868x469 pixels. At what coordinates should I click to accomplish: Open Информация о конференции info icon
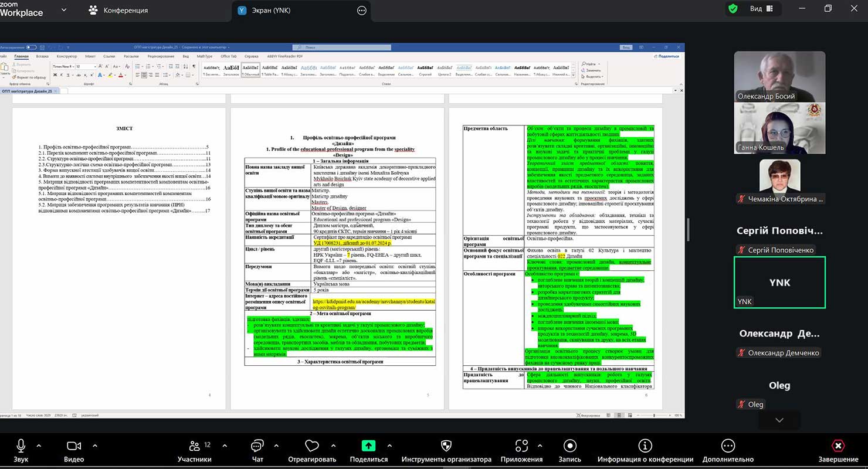645,446
